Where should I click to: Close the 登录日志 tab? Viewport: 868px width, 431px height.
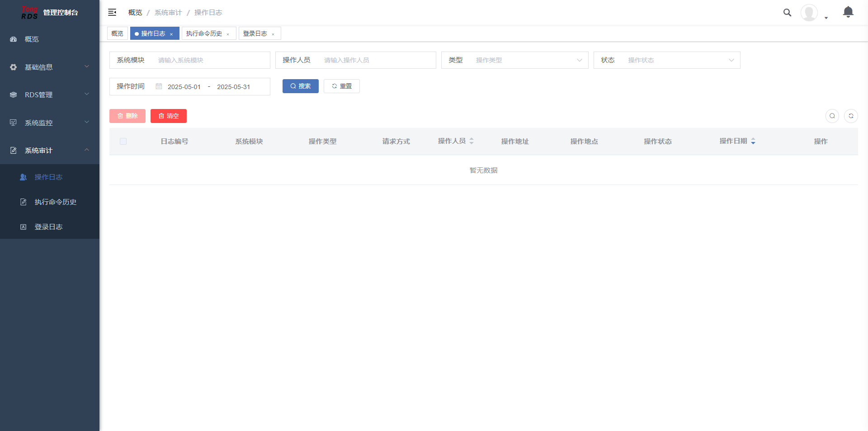(x=273, y=34)
